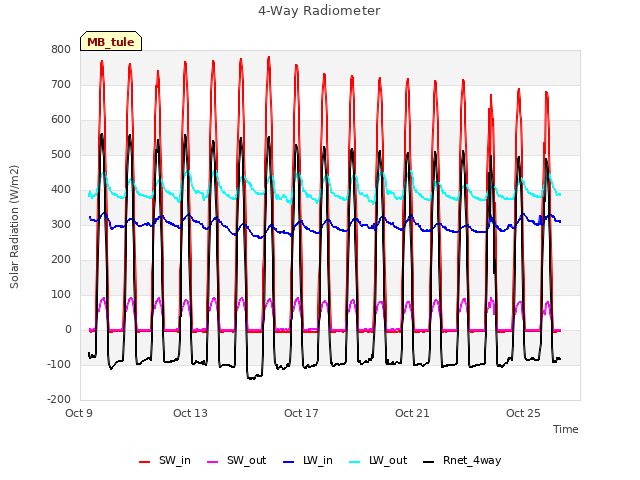The height and width of the screenshot is (480, 640).
Task: Click the LW_out legend label
Action: click(388, 460)
